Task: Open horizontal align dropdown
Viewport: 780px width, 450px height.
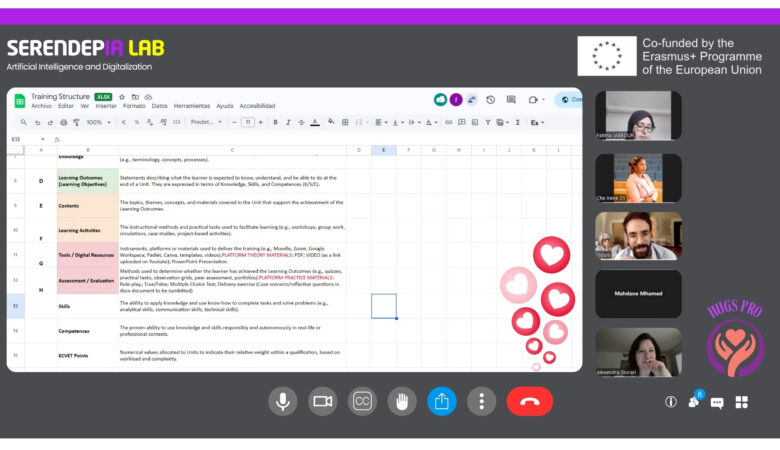Action: [x=381, y=122]
